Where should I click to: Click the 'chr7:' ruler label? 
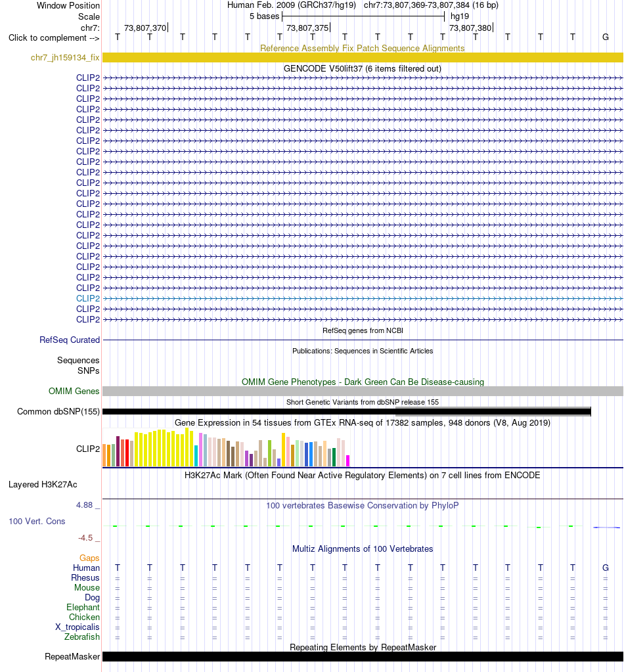coord(90,28)
